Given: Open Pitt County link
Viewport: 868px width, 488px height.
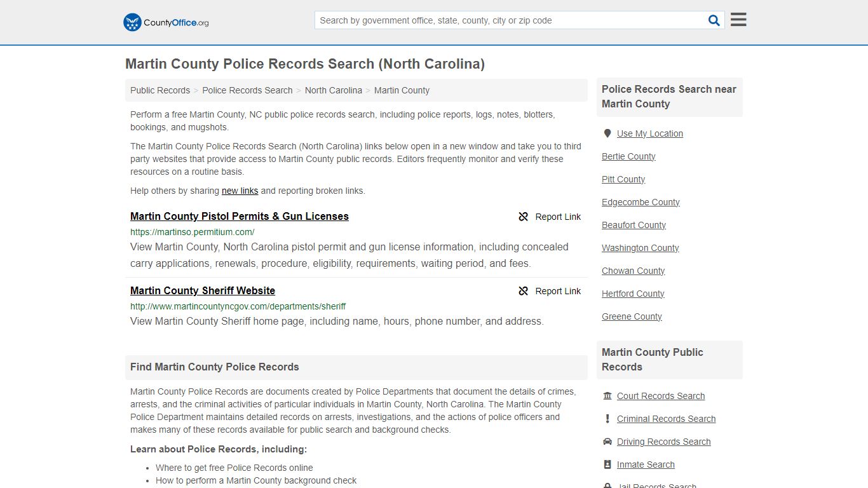Looking at the screenshot, I should coord(623,179).
